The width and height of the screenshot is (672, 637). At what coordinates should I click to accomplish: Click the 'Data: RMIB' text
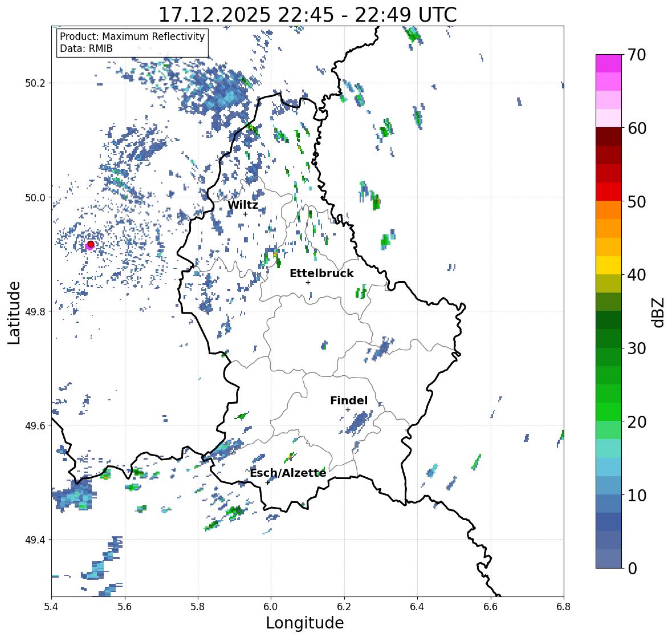(x=86, y=48)
